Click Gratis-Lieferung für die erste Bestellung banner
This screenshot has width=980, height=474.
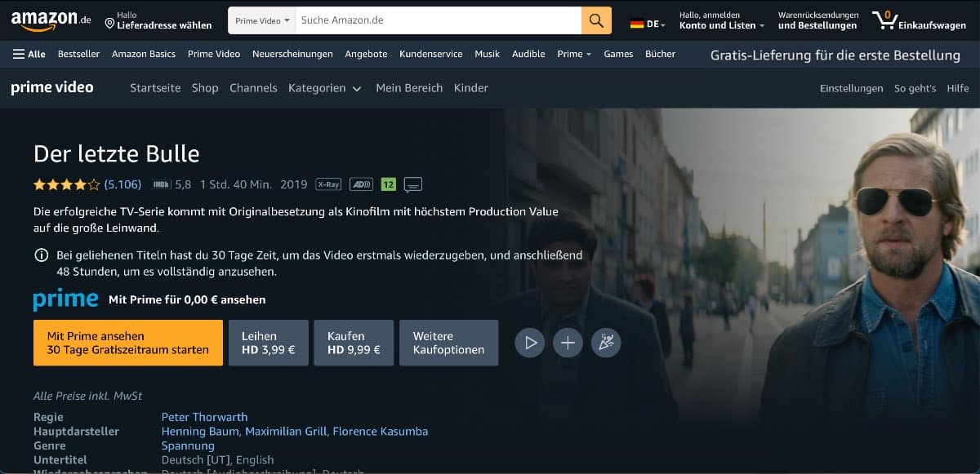[x=835, y=55]
